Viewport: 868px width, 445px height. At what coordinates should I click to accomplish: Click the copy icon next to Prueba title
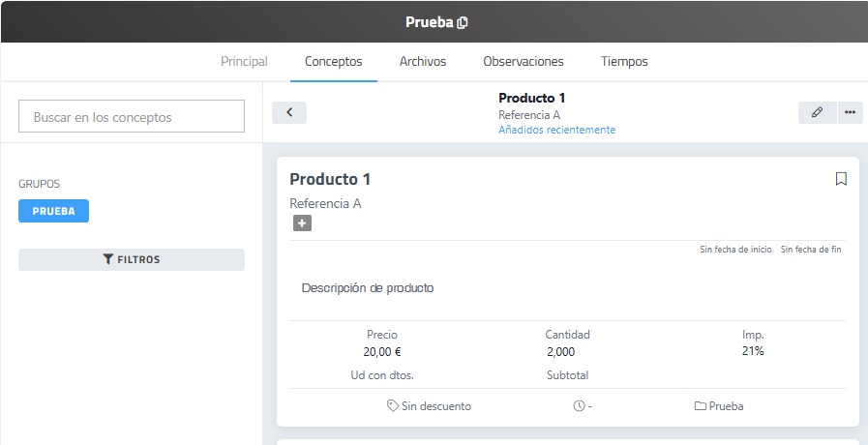463,22
